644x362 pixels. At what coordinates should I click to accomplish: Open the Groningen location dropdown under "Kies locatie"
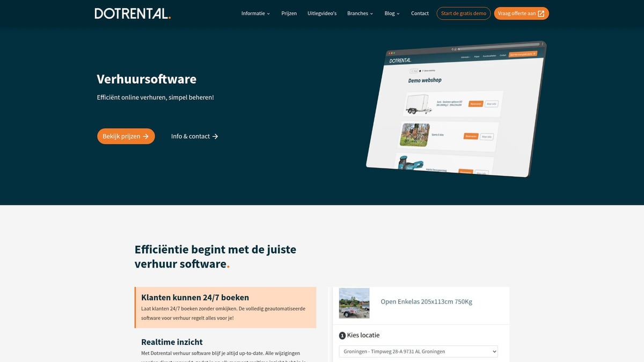pos(418,351)
